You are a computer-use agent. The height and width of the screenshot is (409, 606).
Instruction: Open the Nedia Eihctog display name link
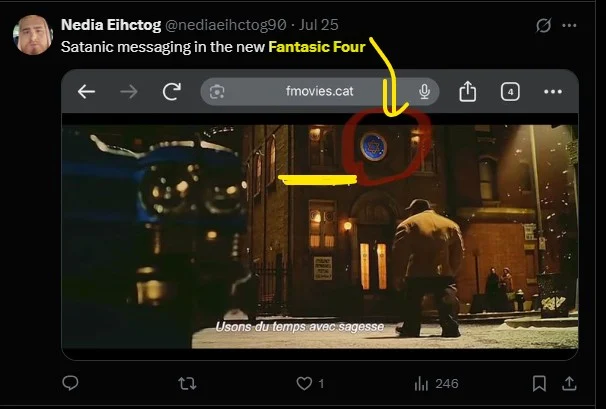coord(111,25)
